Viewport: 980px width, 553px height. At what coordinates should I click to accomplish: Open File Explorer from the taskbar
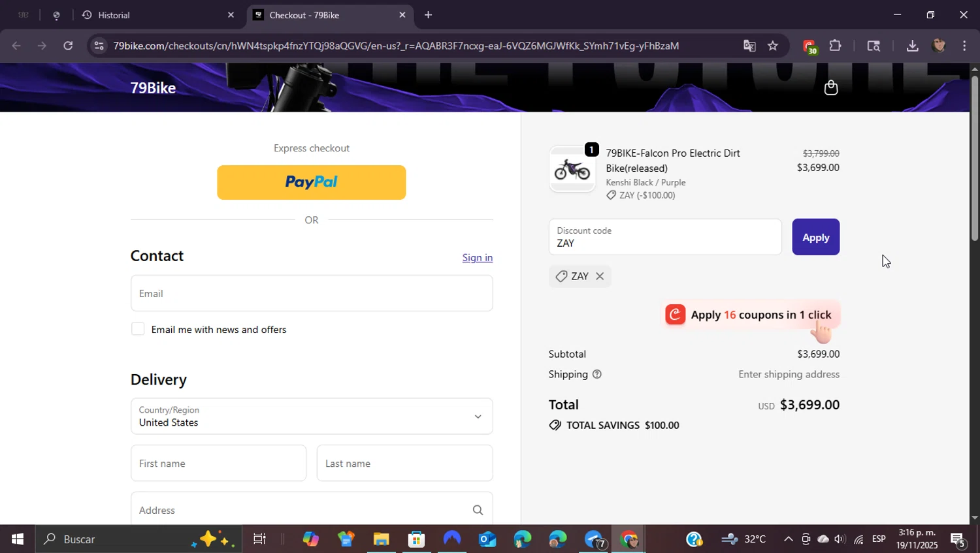[x=381, y=539]
